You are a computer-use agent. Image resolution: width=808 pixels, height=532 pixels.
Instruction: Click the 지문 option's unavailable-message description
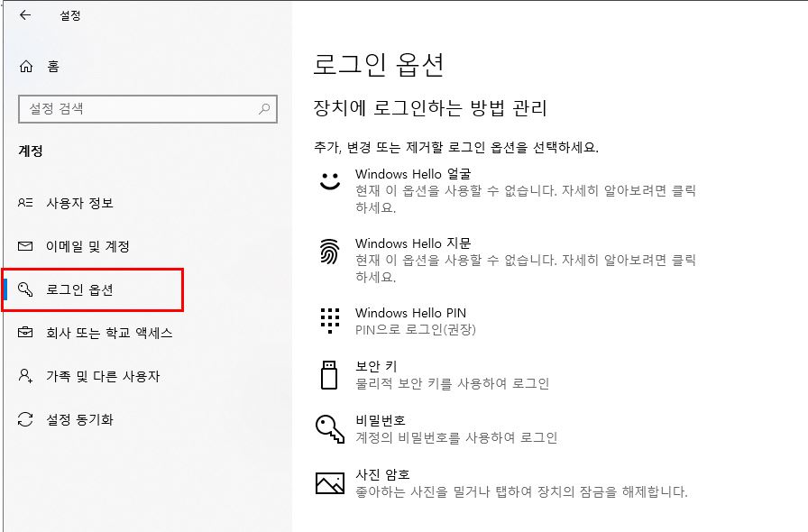coord(526,269)
